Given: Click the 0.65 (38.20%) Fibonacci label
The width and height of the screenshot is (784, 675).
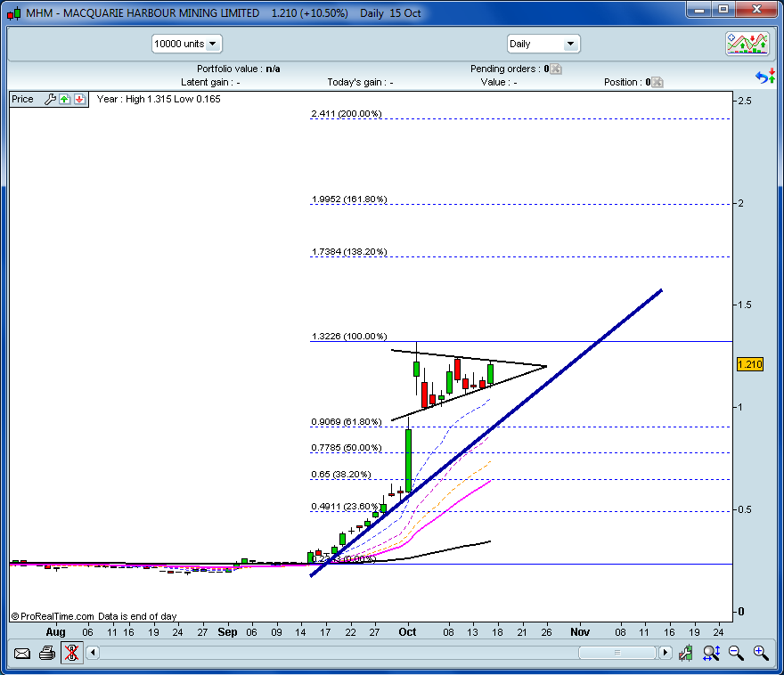Looking at the screenshot, I should 341,474.
